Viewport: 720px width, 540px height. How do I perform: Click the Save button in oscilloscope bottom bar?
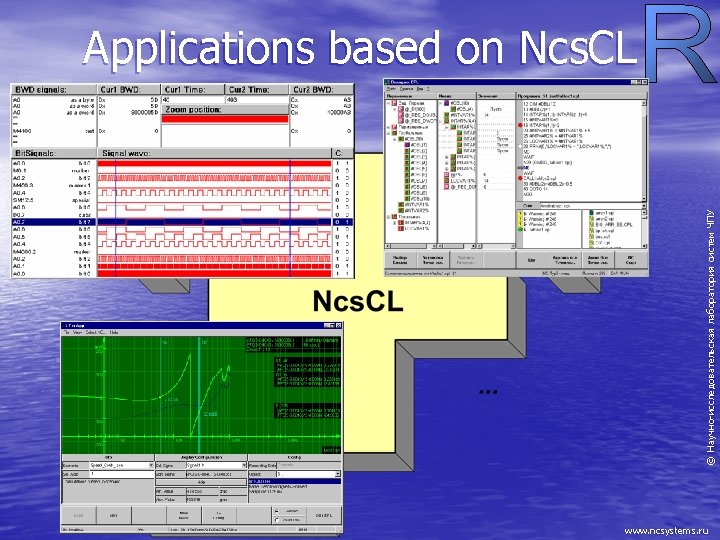(113, 516)
